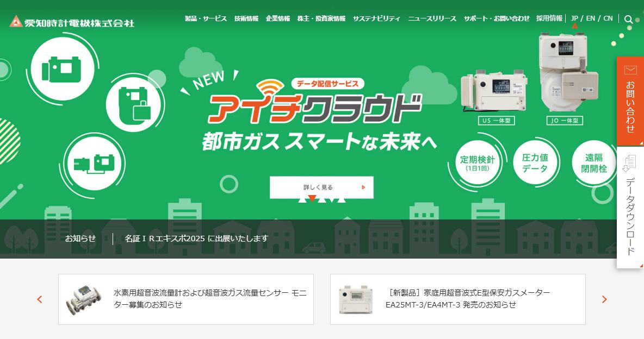The height and width of the screenshot is (339, 644).
Task: Open the 名証IRエキスポ2025 notice link
Action: tap(197, 238)
